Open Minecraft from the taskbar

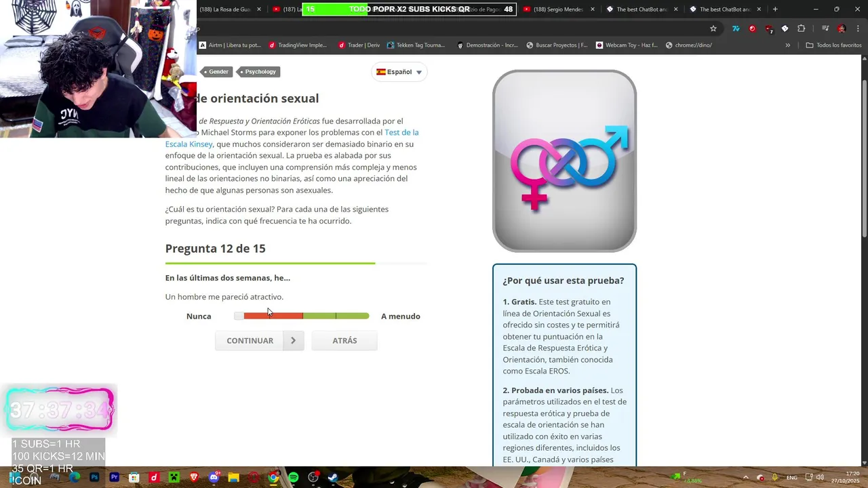(x=174, y=477)
